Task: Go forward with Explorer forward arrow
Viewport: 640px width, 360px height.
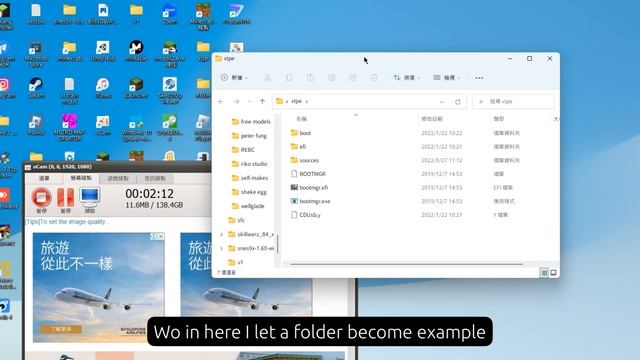Action: pyautogui.click(x=236, y=101)
